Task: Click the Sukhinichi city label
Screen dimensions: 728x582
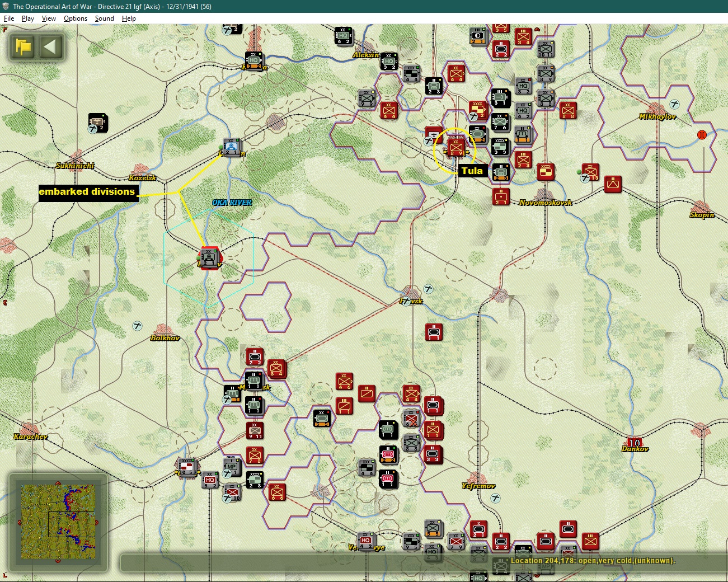Action: tap(75, 166)
